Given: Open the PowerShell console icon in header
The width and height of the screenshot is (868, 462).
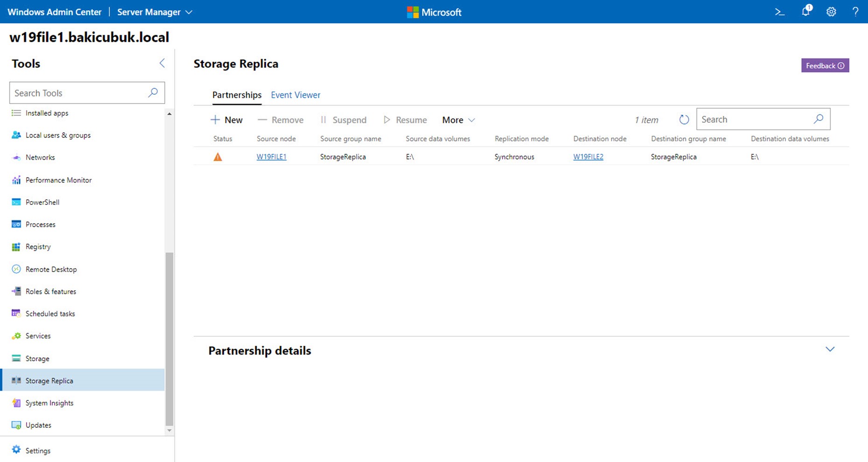Looking at the screenshot, I should tap(779, 12).
